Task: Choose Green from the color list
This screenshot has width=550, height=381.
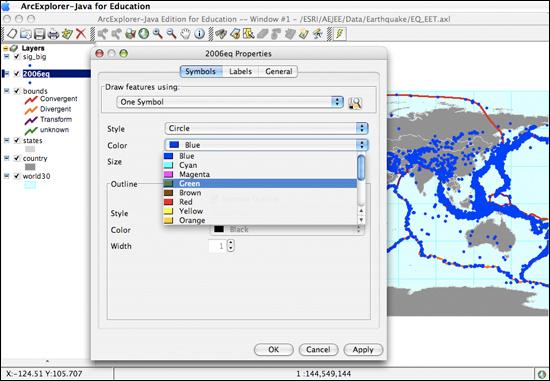Action: [260, 183]
